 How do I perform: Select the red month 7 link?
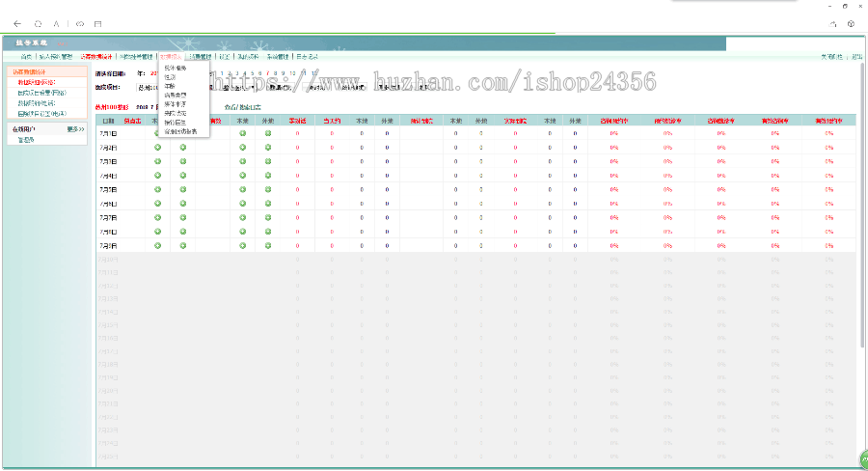267,73
